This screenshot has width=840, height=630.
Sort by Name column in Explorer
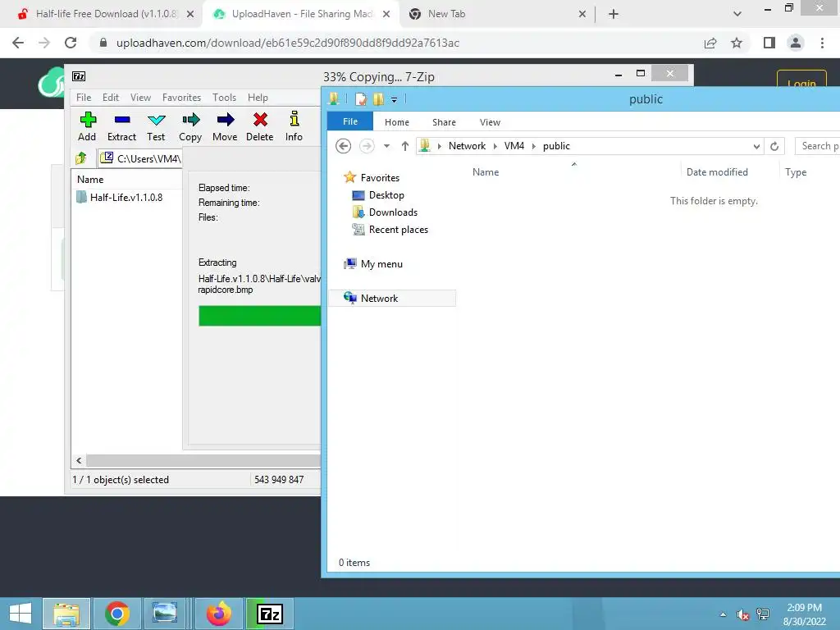pos(486,172)
